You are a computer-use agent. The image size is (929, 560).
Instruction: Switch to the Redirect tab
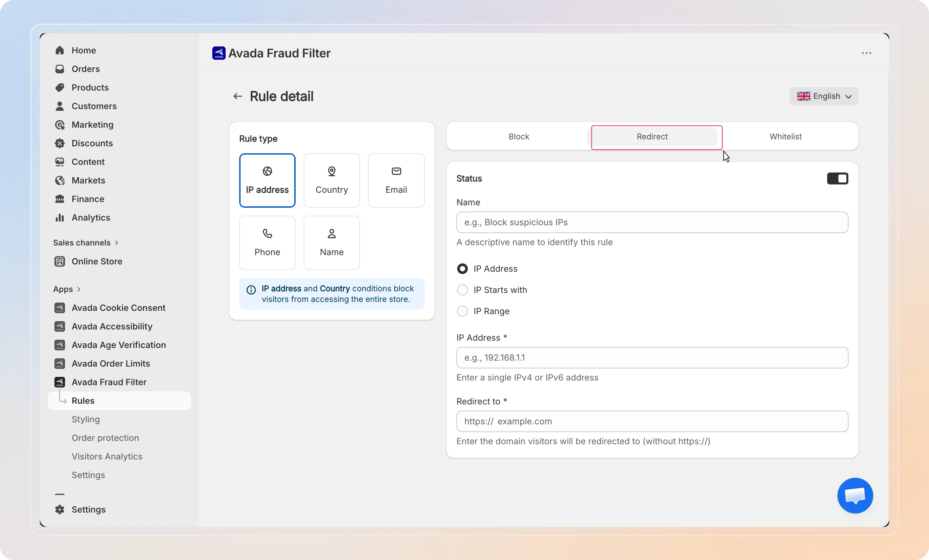(x=652, y=136)
